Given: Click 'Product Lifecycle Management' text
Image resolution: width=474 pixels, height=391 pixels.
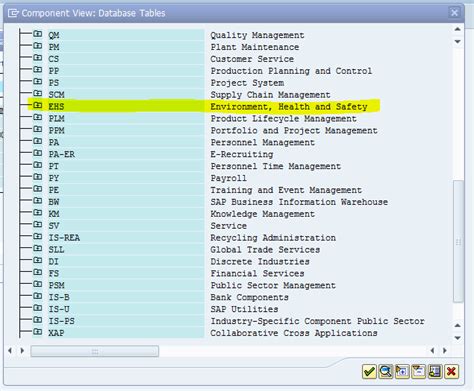Looking at the screenshot, I should point(283,119).
